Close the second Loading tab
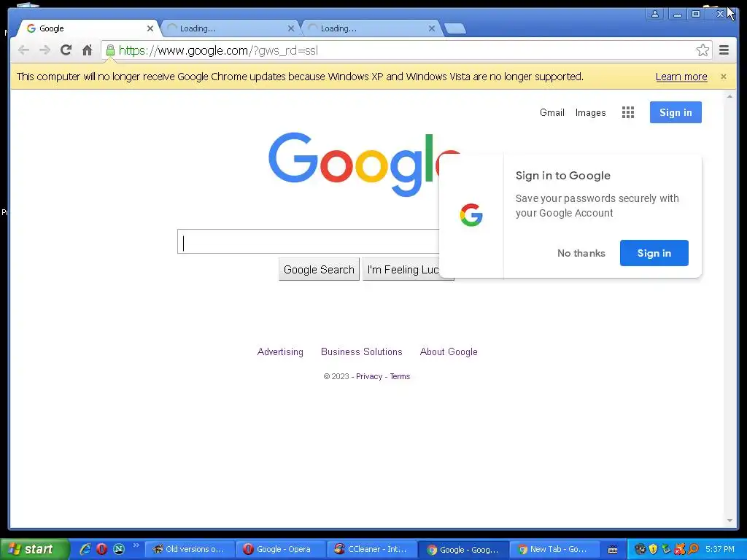The height and width of the screenshot is (560, 747). point(290,28)
